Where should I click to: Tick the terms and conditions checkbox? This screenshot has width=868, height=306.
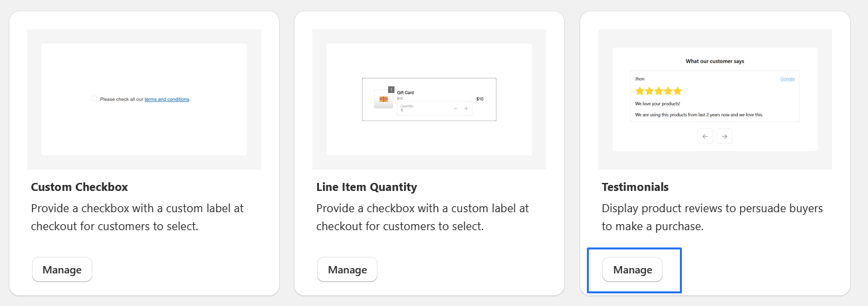click(x=94, y=98)
